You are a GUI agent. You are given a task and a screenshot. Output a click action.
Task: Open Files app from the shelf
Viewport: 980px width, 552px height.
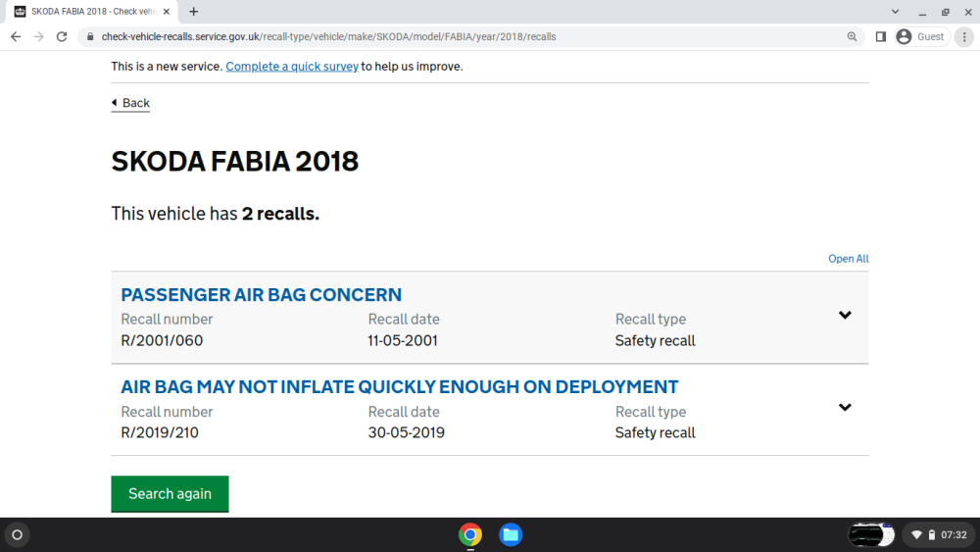511,535
